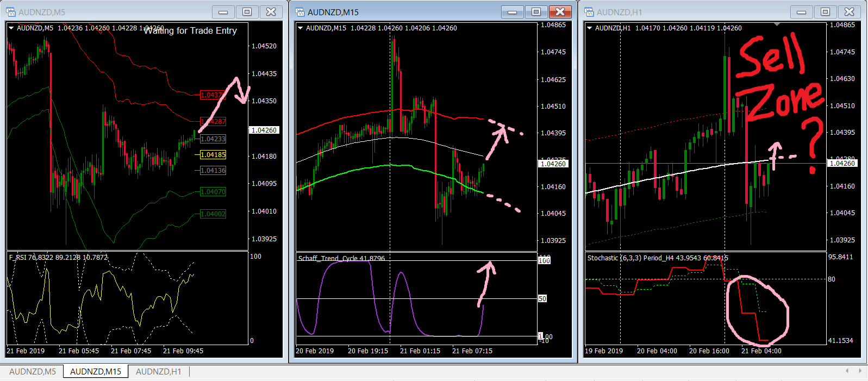Screen dimensions: 868x381
Task: Minimize the AUDNZD,M15 chart window
Action: pos(512,12)
